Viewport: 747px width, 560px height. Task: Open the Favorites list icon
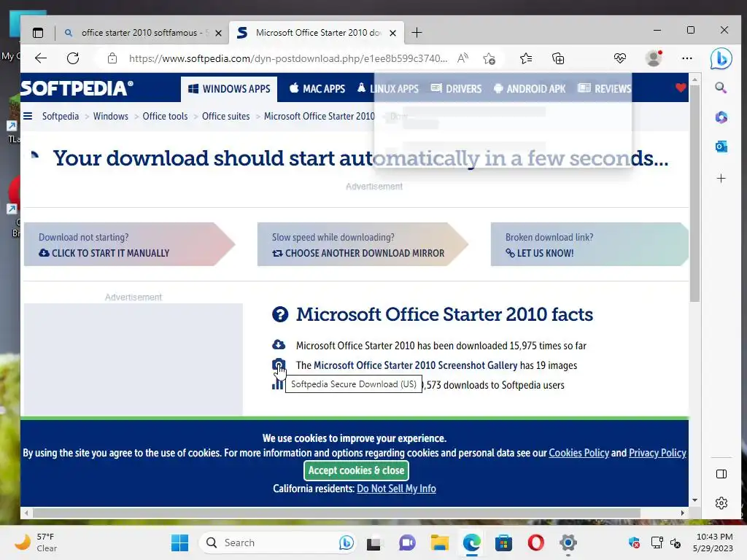click(526, 58)
